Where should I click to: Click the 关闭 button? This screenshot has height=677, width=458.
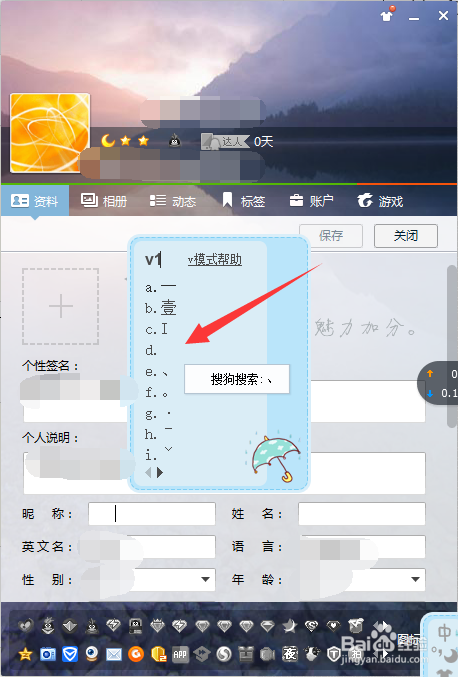click(x=406, y=236)
